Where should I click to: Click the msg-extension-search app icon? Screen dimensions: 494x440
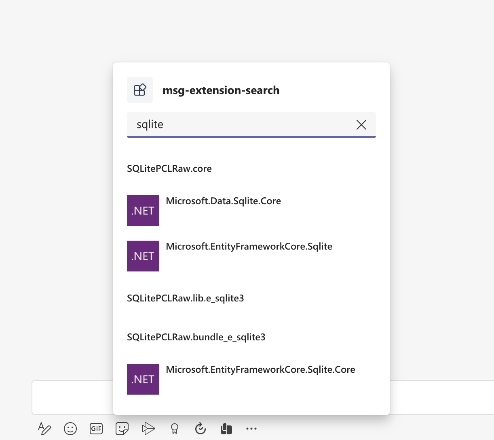(140, 90)
